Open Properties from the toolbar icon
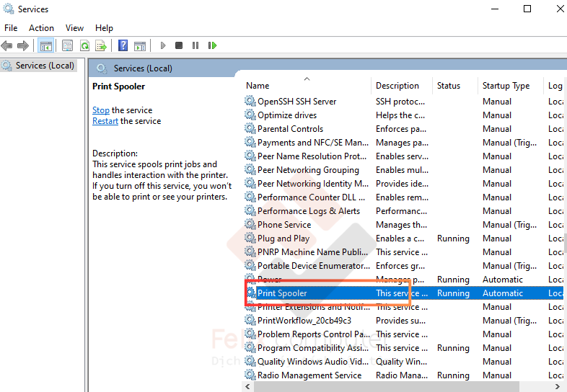 point(67,45)
